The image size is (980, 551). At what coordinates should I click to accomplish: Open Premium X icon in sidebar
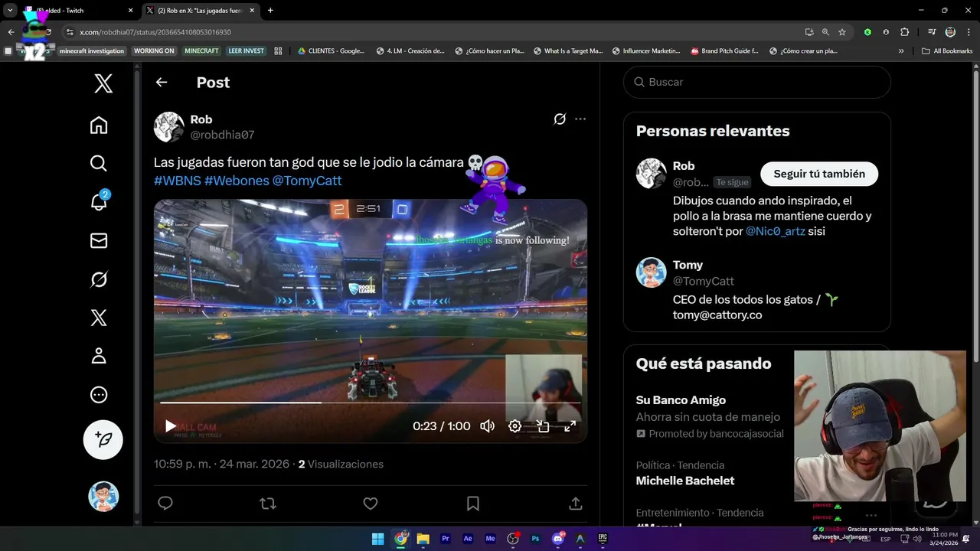point(99,318)
